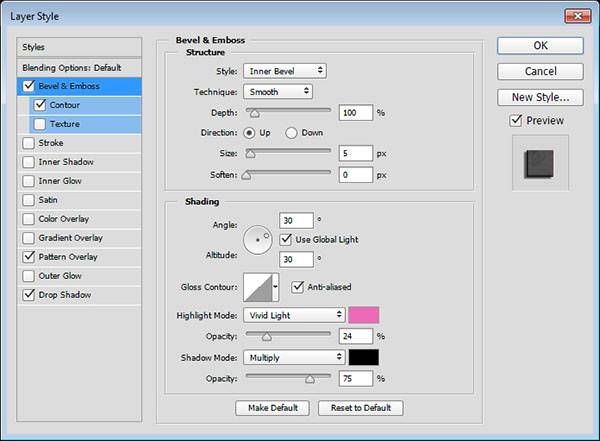
Task: Click the pink highlight color swatch
Action: (363, 314)
